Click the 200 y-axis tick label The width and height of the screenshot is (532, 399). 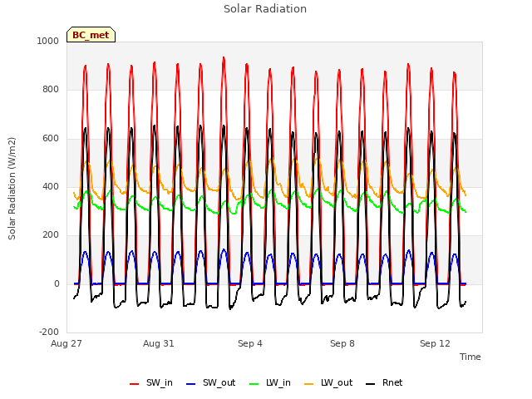[51, 234]
